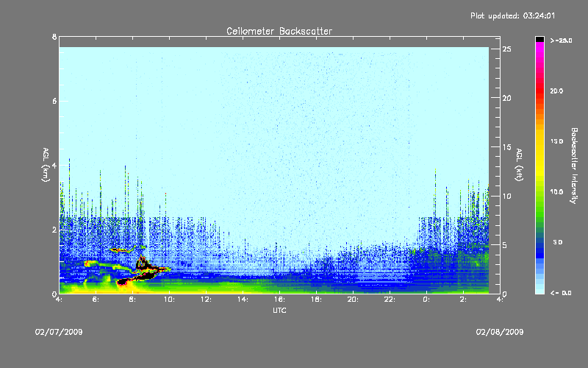Click the '10.0' colorbar label
This screenshot has height=368, width=588.
556,192
